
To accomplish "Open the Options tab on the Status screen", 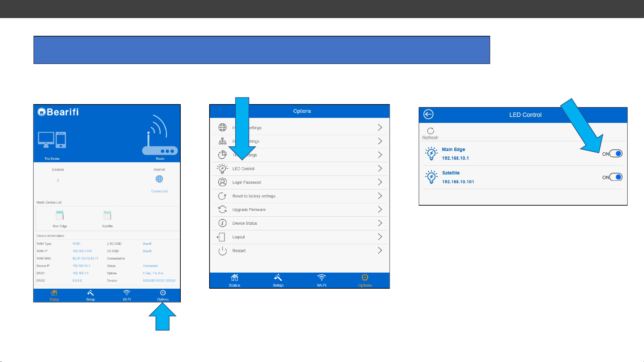I will [x=163, y=295].
